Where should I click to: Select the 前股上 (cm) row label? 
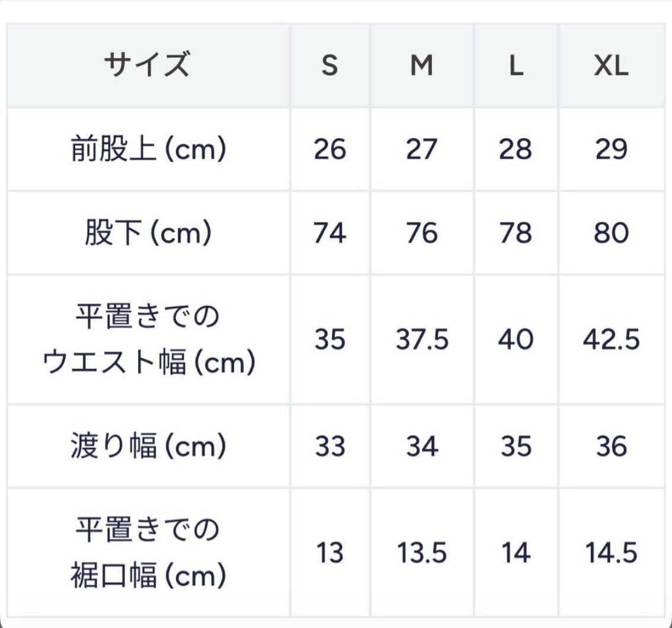pyautogui.click(x=148, y=149)
